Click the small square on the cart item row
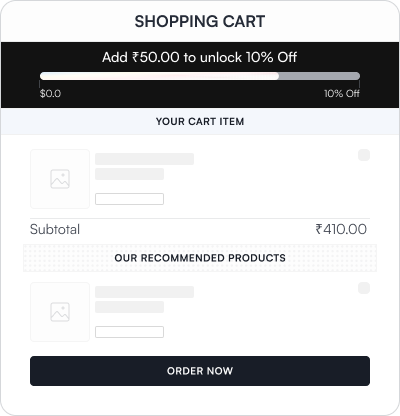400x416 pixels. [364, 155]
